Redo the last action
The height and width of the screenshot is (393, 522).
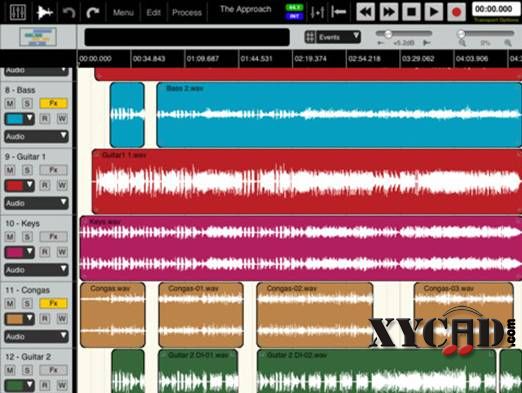click(92, 12)
